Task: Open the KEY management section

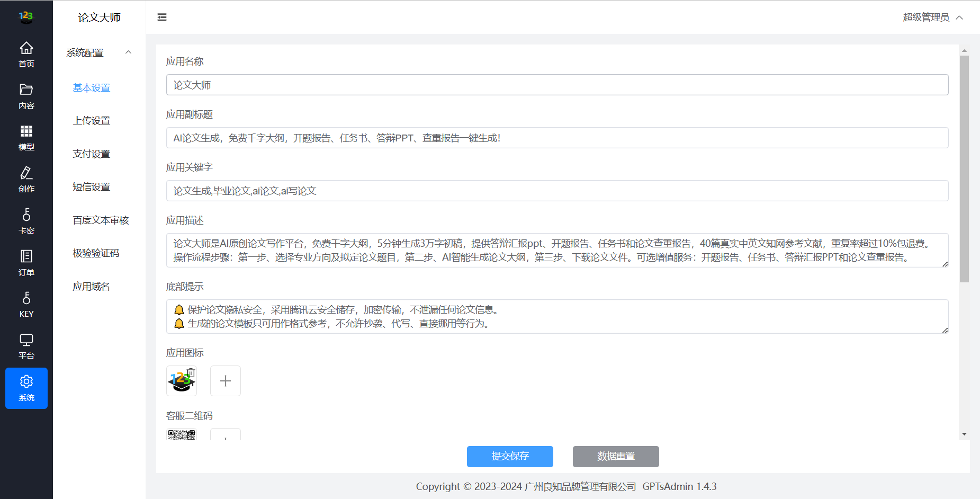Action: (x=26, y=305)
